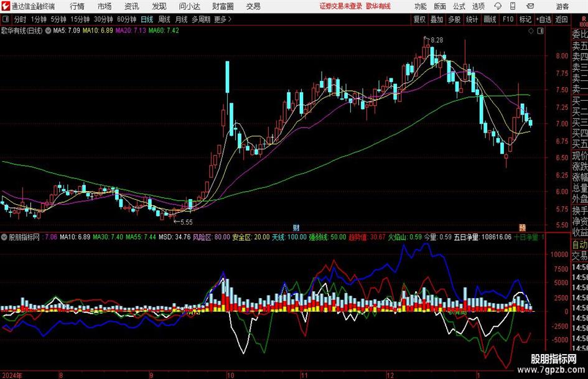Click the 叠加 overlay button
Image resolution: width=588 pixels, height=379 pixels.
point(437,19)
